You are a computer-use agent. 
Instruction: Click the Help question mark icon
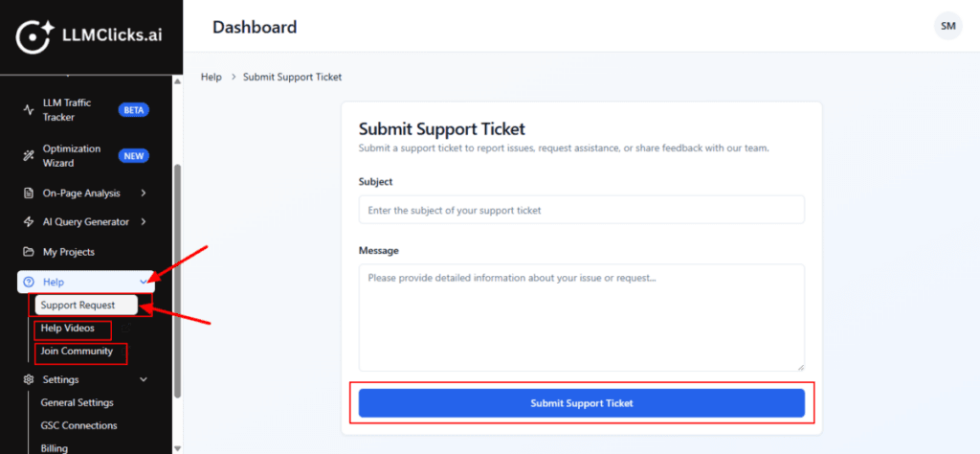pos(29,282)
